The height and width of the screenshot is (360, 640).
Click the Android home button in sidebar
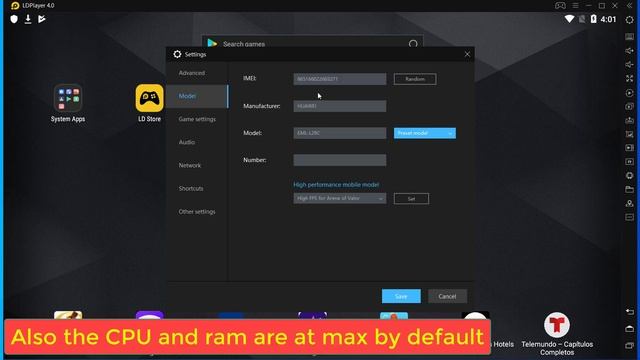coord(629,329)
